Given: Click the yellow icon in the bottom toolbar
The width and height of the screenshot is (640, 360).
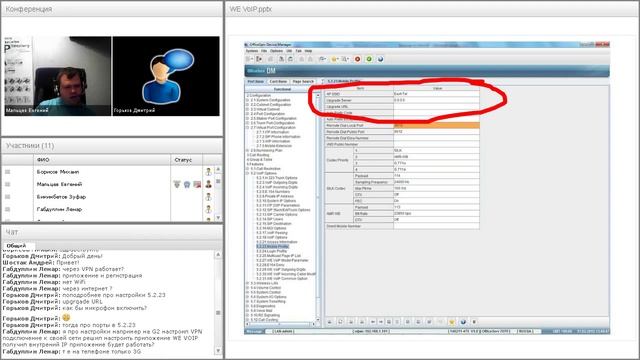Looking at the screenshot, I should click(x=451, y=322).
